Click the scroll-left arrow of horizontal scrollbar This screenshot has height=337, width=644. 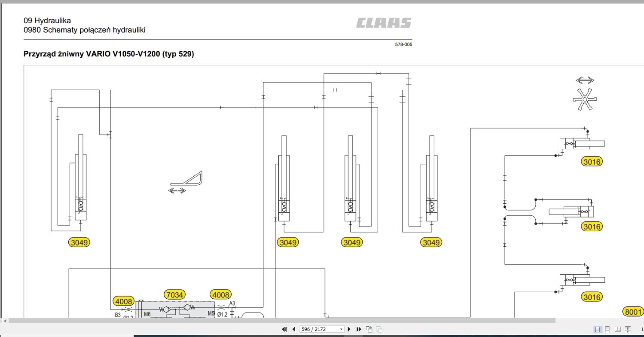coord(5,321)
